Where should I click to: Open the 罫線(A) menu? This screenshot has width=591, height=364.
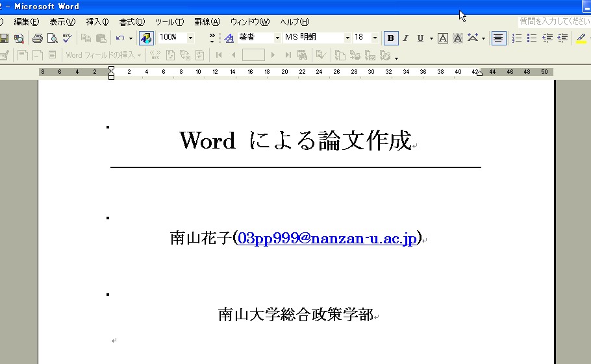coord(207,22)
